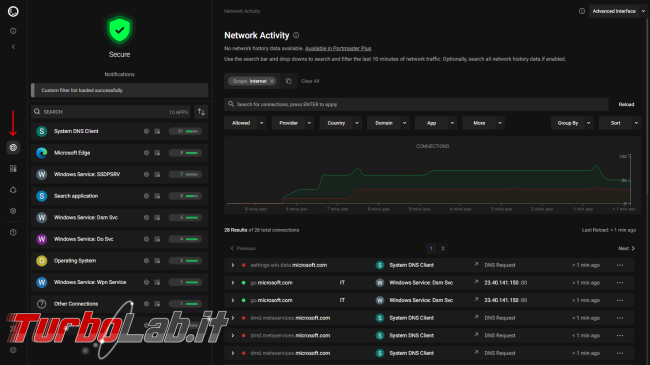Click info icon beside Network Activity title
Viewport: 650px width, 365px height.
coord(296,35)
